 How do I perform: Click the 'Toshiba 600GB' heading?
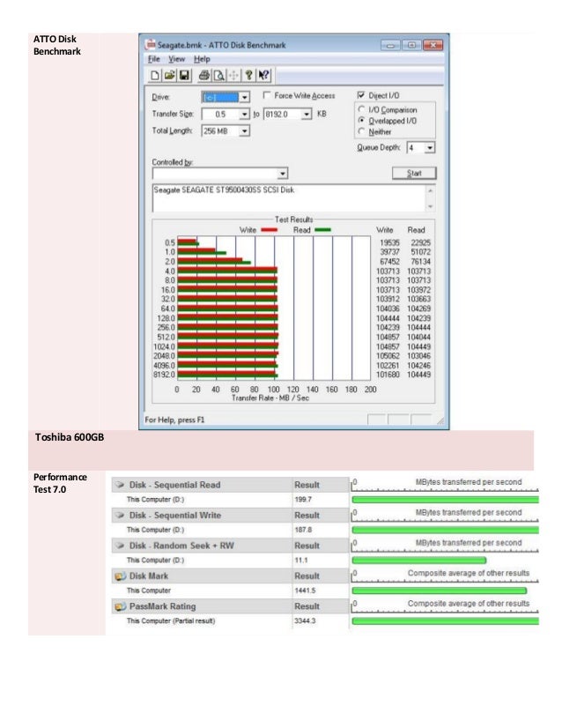69,437
